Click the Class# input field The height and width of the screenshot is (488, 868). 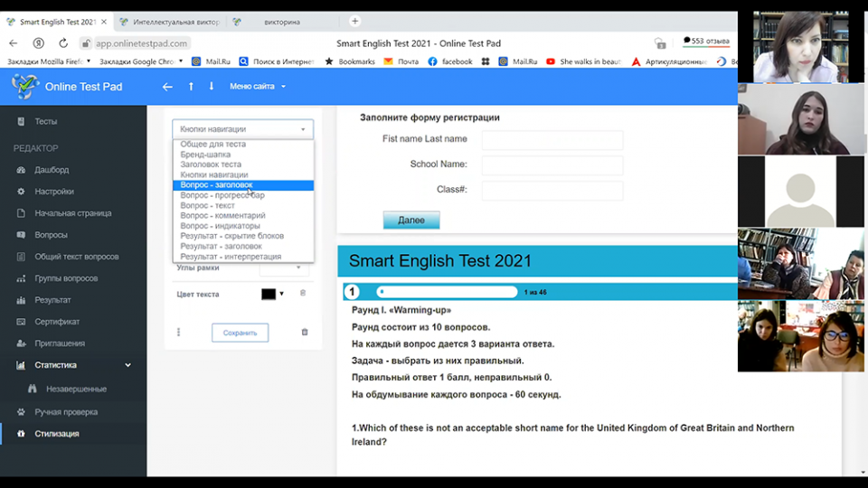tap(552, 191)
